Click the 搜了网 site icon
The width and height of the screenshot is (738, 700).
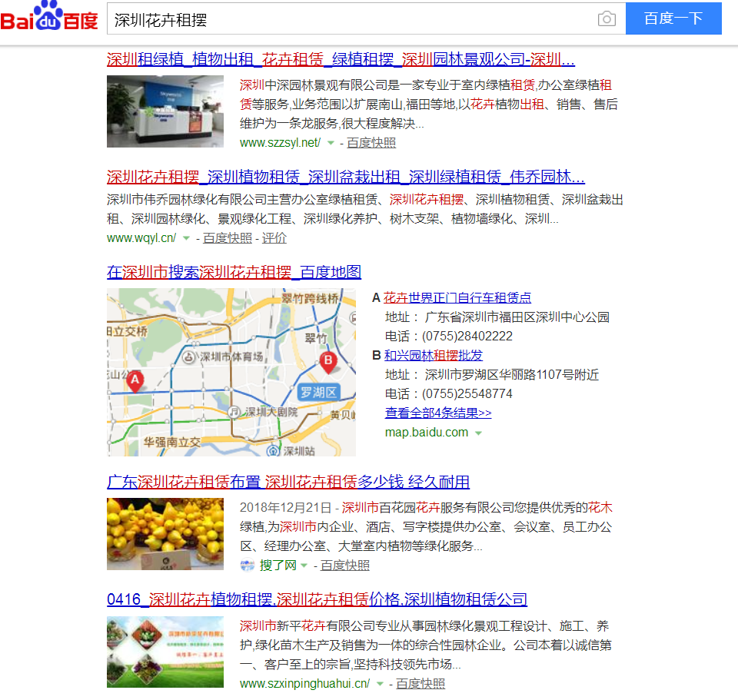coord(247,565)
